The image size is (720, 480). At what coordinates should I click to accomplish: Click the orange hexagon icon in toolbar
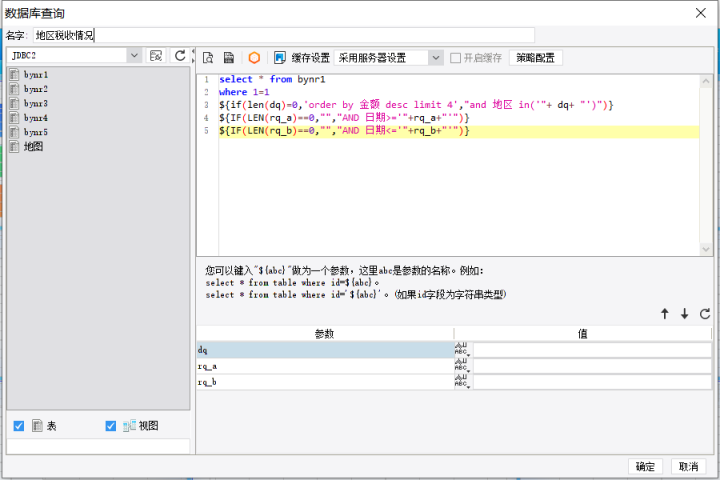pos(254,58)
